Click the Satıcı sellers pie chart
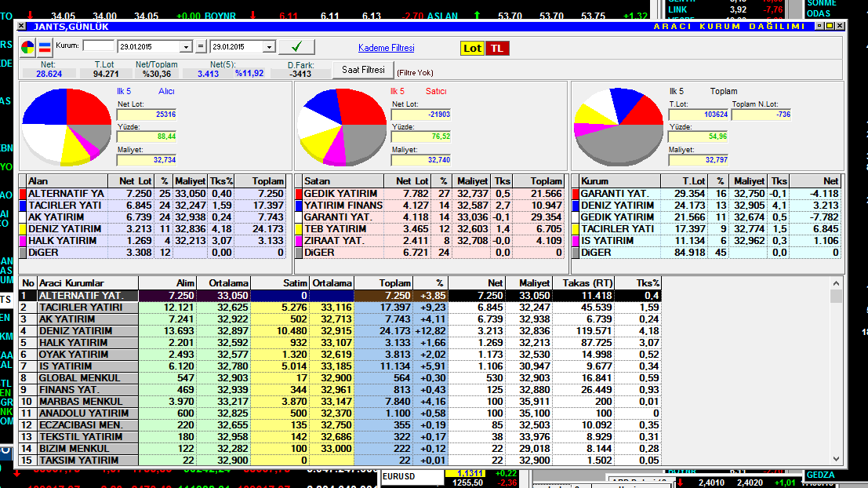 [340, 126]
